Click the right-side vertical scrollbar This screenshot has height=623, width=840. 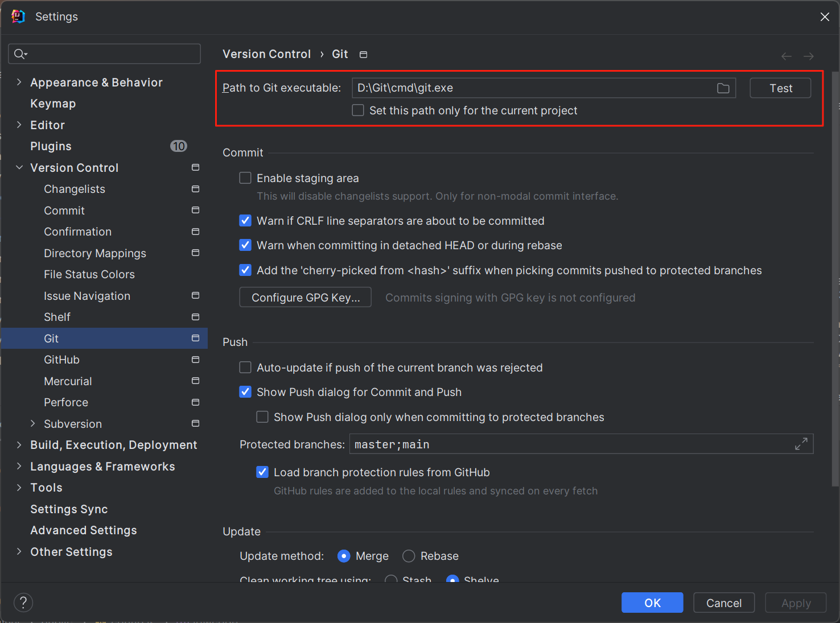point(835,279)
